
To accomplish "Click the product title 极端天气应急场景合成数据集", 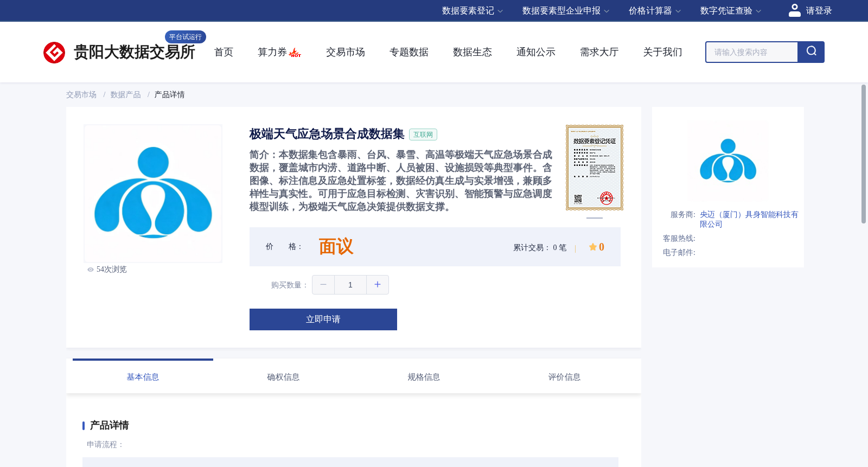I will [327, 134].
